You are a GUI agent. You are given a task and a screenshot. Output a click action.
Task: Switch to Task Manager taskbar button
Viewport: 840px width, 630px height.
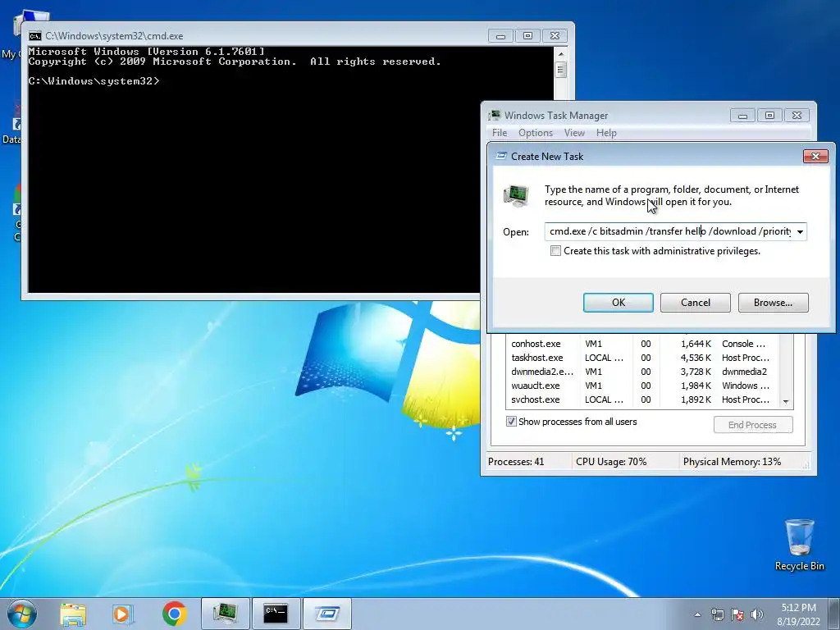point(226,614)
